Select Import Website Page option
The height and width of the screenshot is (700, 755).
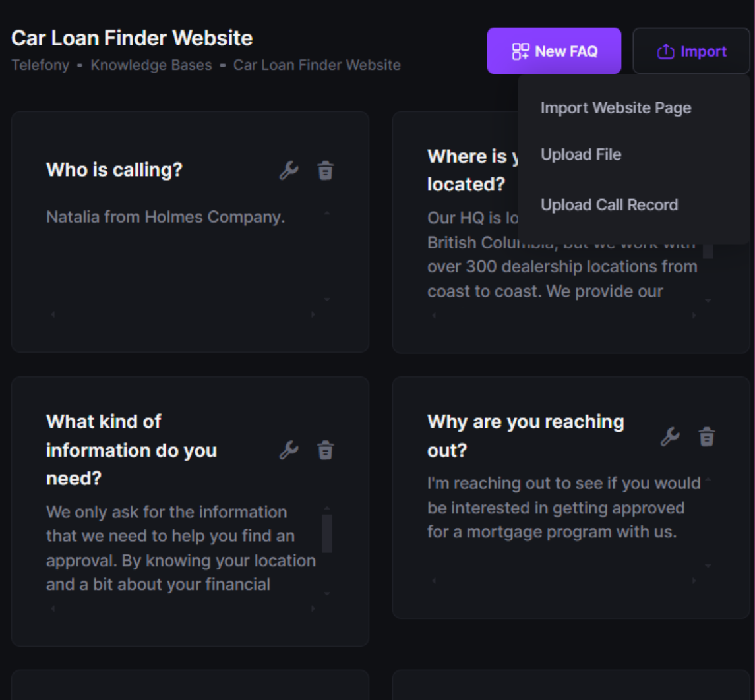tap(616, 108)
